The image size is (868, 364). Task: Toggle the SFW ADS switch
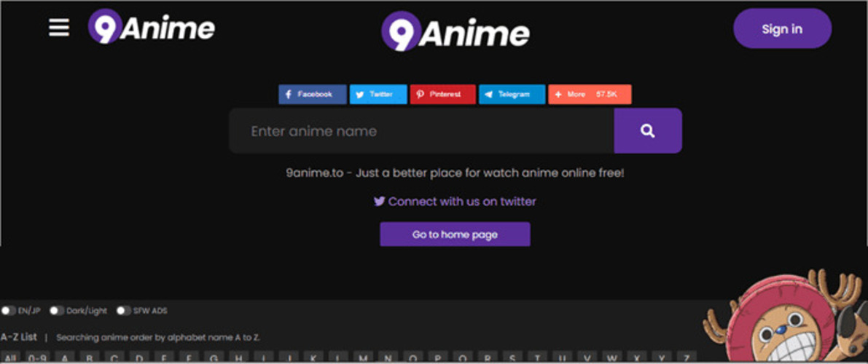(x=124, y=311)
